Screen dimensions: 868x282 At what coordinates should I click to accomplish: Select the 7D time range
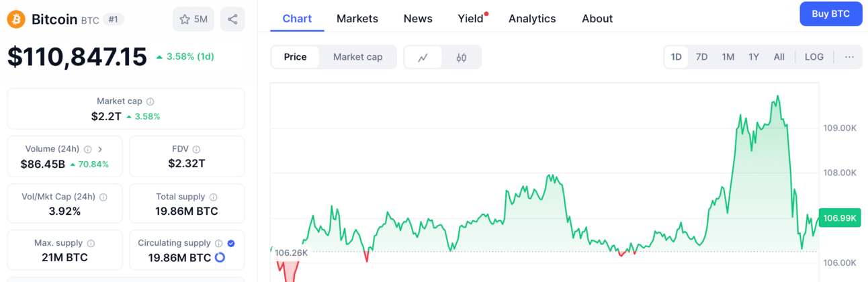[x=701, y=57]
